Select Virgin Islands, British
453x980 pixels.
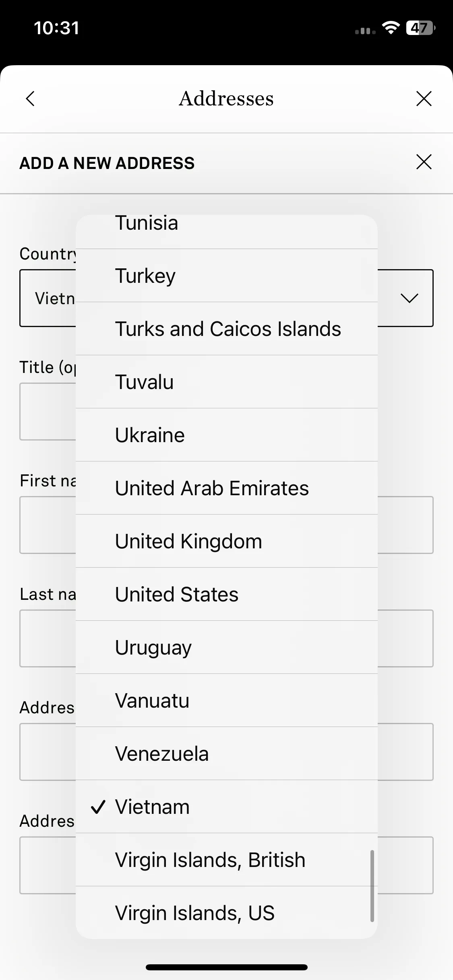tap(227, 860)
